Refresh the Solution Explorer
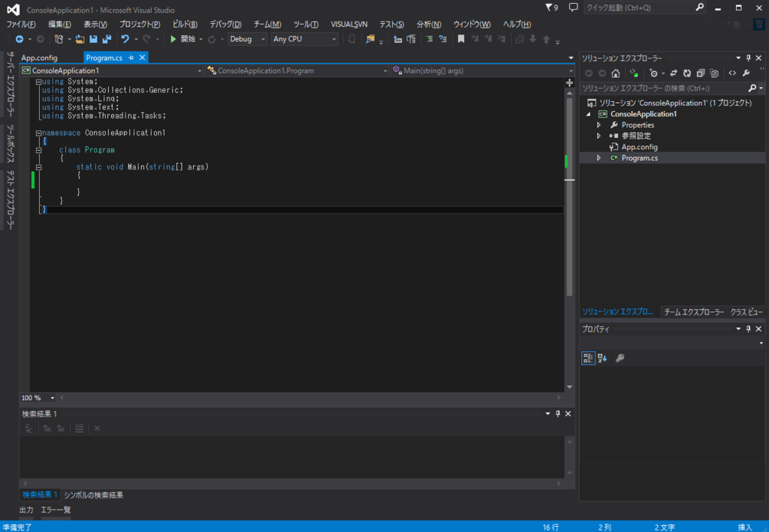This screenshot has height=532, width=769. pyautogui.click(x=687, y=74)
